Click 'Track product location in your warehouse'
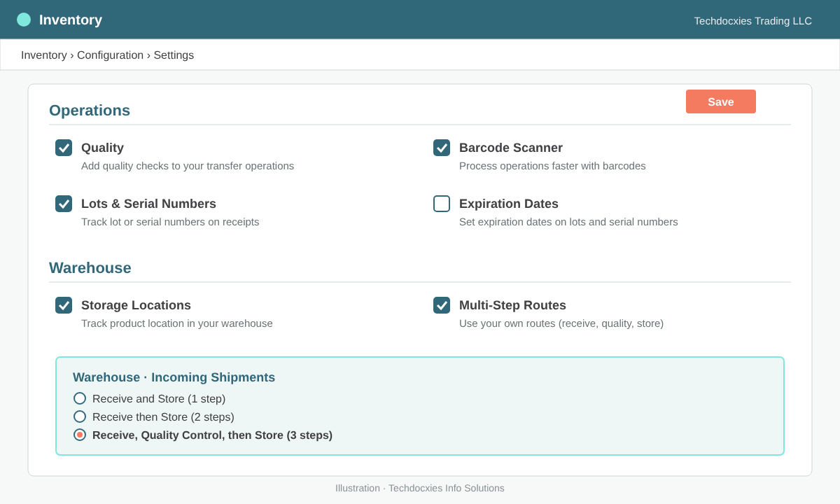Viewport: 840px width, 504px height. click(x=177, y=323)
